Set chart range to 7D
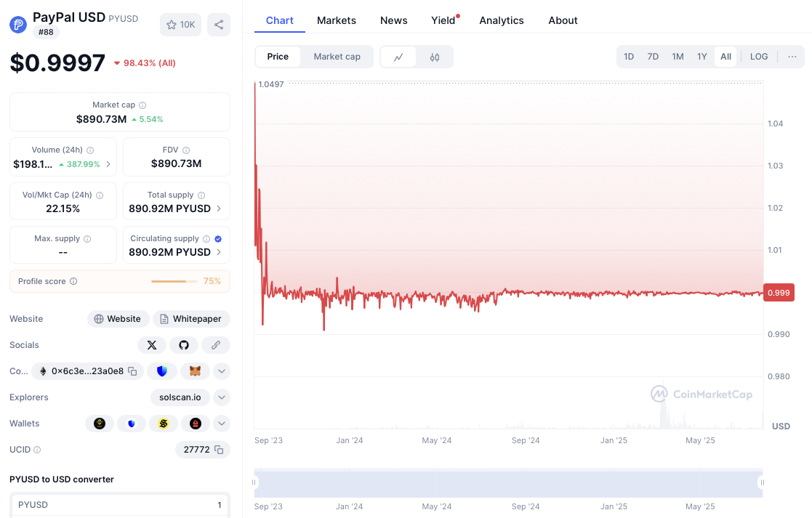 (653, 57)
